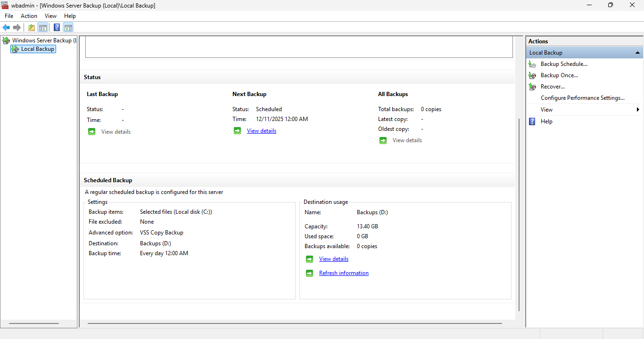Viewport: 644px width, 339px height.
Task: Click Refresh information link
Action: (344, 273)
